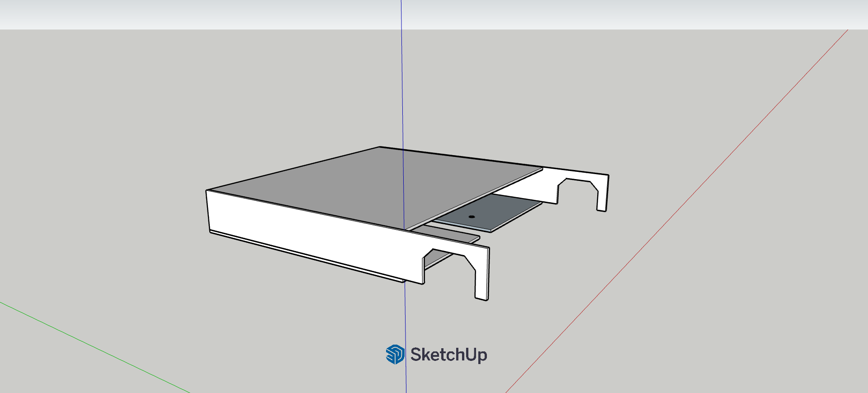Image resolution: width=868 pixels, height=393 pixels.
Task: Click the green axis line
Action: click(x=90, y=346)
